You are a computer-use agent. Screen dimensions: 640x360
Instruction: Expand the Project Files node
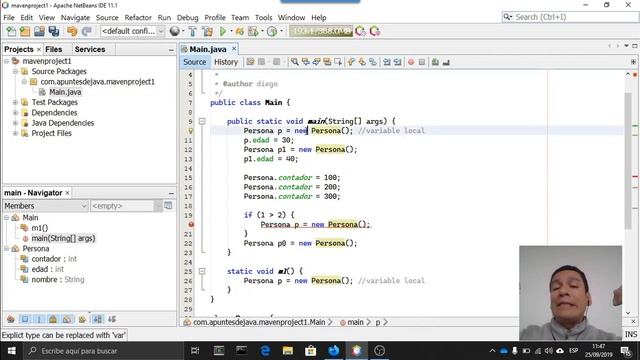16,133
